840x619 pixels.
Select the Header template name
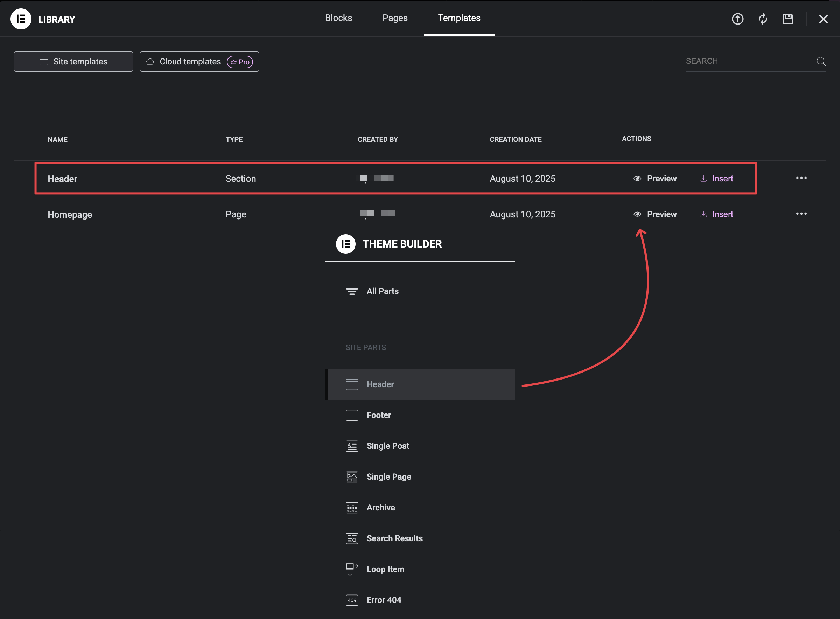coord(62,179)
